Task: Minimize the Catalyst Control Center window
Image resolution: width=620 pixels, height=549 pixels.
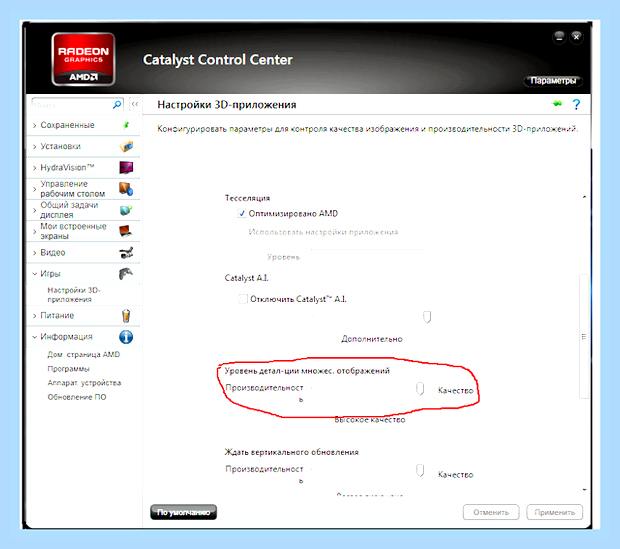Action: click(x=559, y=38)
